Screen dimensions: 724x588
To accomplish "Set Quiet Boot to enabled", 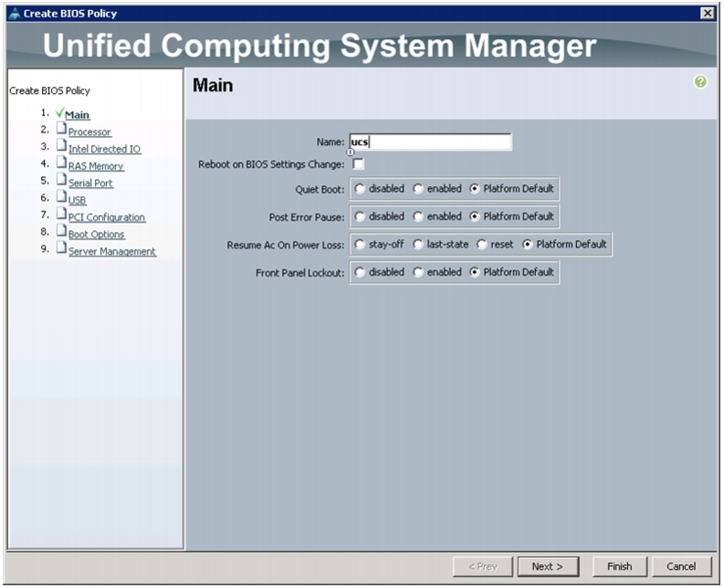I will tap(418, 188).
